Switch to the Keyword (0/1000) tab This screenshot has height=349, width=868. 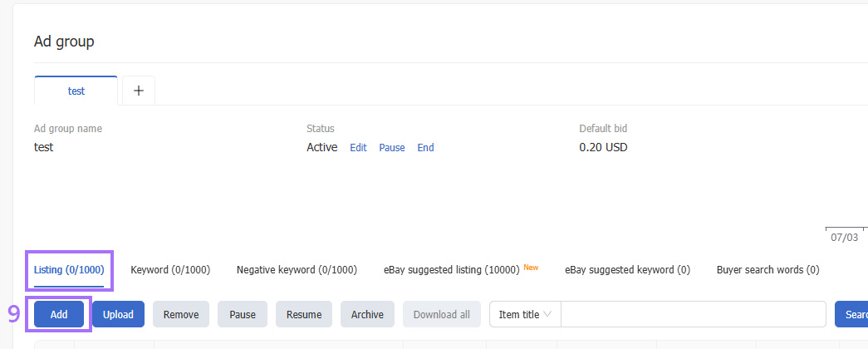click(x=170, y=270)
